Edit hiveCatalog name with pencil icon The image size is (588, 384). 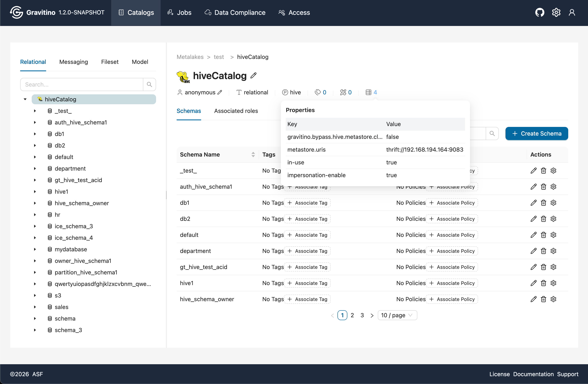tap(253, 76)
